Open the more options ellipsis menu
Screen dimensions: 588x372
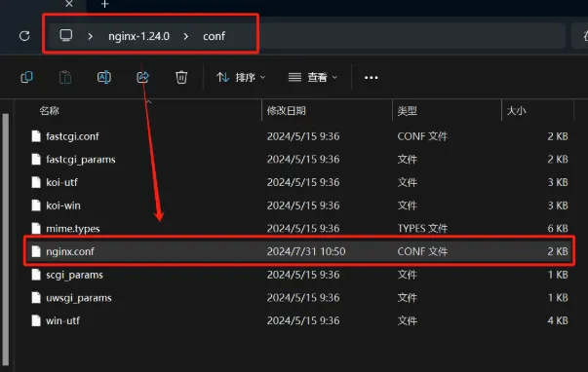coord(372,78)
